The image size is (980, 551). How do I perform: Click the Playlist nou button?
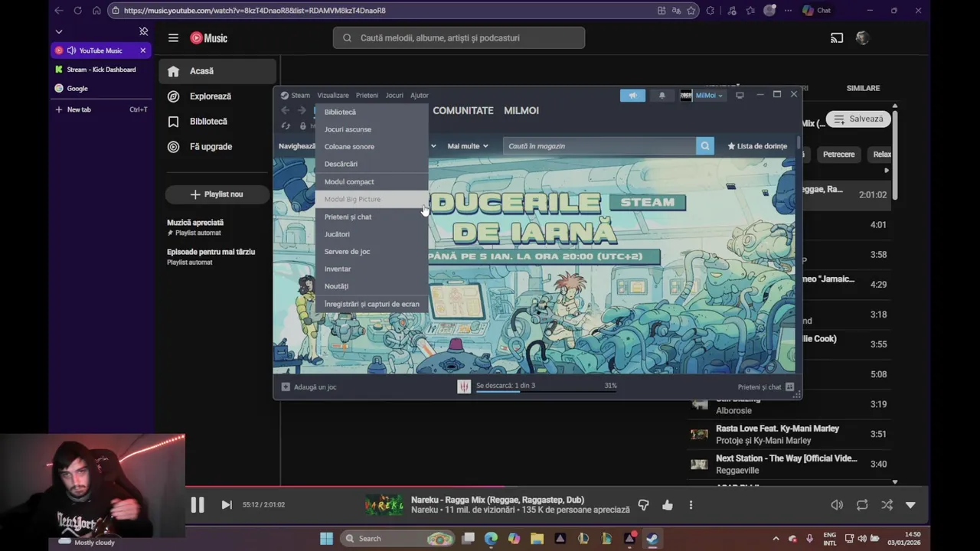[x=217, y=194]
